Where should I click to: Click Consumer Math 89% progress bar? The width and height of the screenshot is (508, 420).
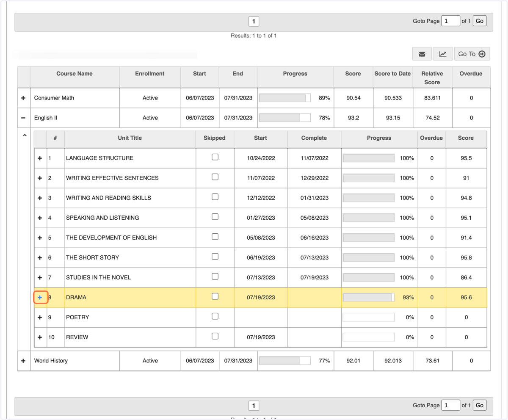pos(284,98)
